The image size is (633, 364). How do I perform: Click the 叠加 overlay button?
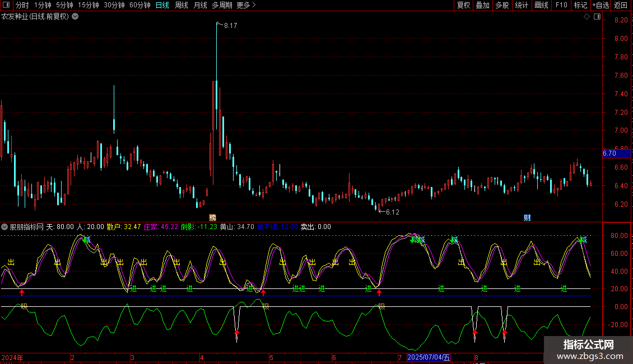pyautogui.click(x=482, y=5)
